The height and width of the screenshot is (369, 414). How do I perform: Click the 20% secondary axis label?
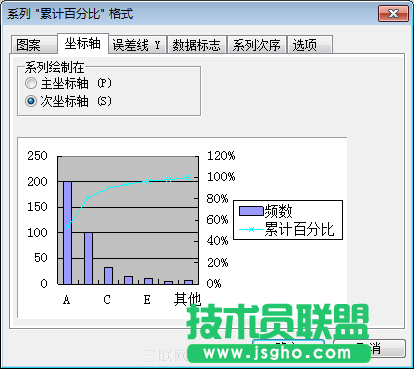coord(218,263)
